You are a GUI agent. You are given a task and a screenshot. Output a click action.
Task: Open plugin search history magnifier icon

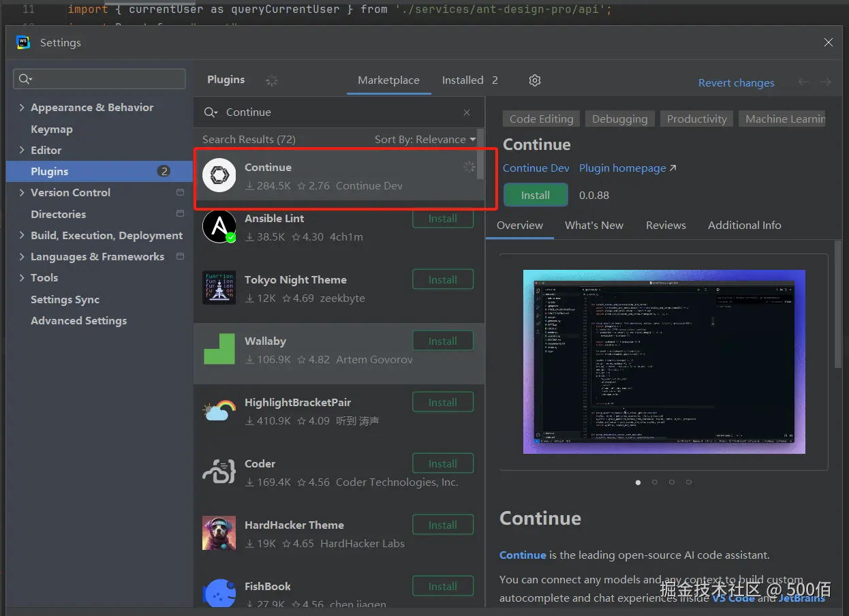211,112
